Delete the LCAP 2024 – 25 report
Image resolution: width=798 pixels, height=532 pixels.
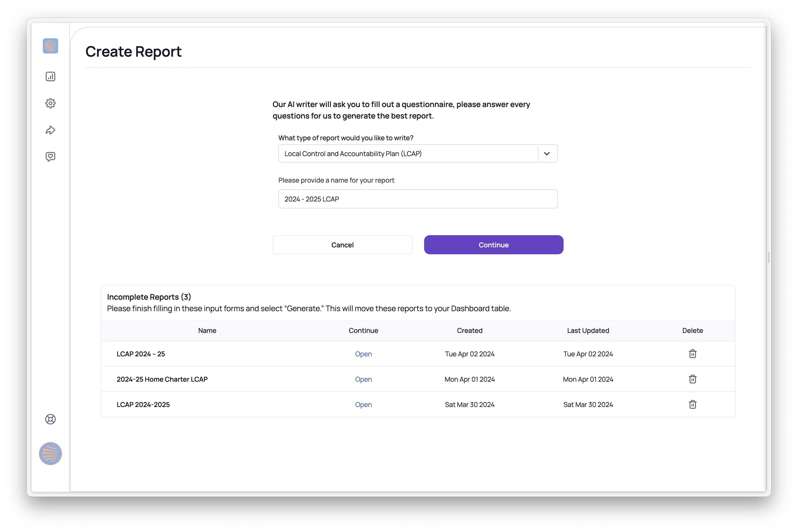[693, 353]
